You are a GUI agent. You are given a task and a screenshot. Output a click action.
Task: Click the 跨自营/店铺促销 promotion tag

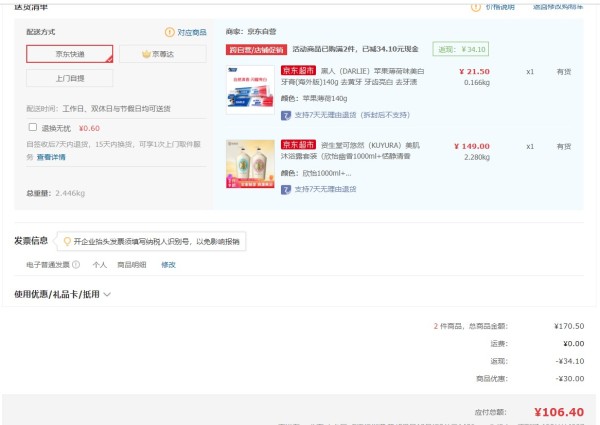pyautogui.click(x=256, y=50)
